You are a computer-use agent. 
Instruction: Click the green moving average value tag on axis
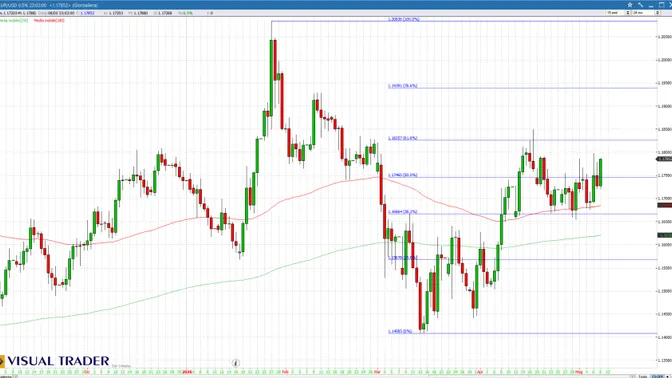click(x=664, y=235)
